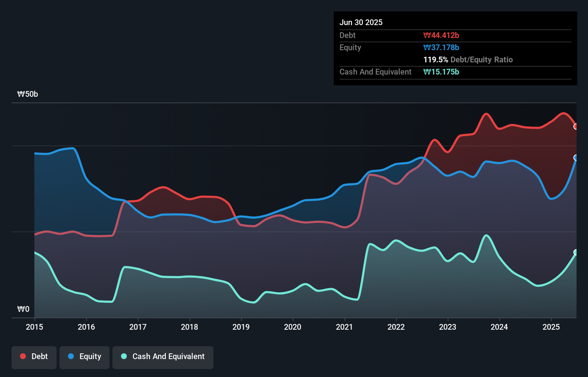Select the 2020 label on the timeline
588x377 pixels.
292,327
